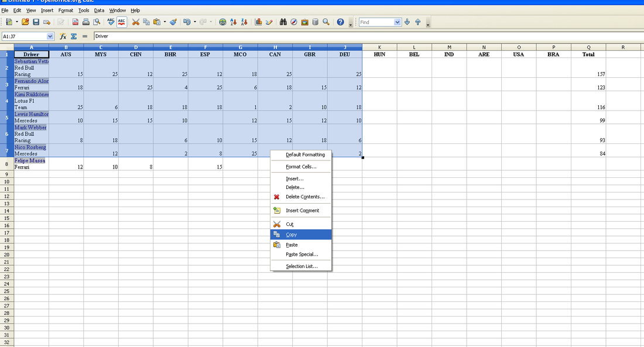Select column Q header

(x=588, y=47)
